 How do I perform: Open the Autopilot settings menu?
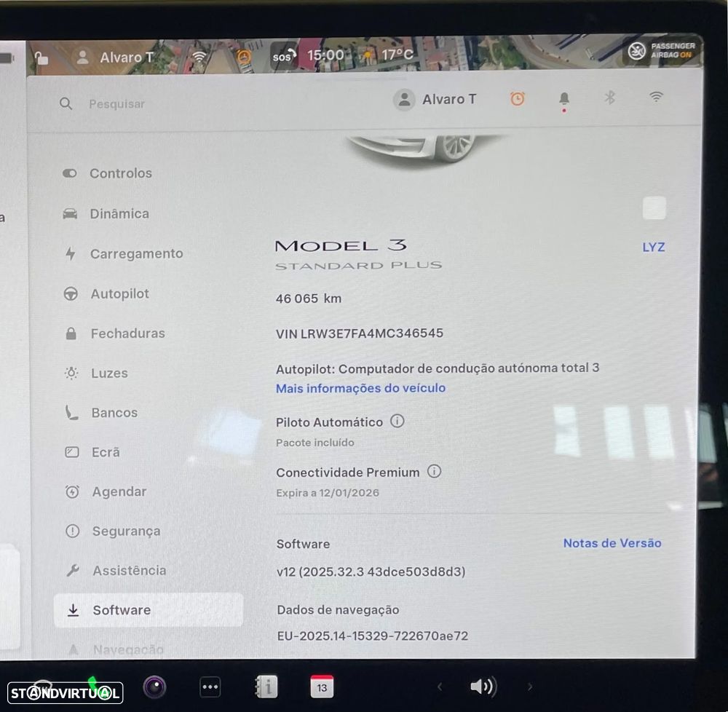click(106, 294)
